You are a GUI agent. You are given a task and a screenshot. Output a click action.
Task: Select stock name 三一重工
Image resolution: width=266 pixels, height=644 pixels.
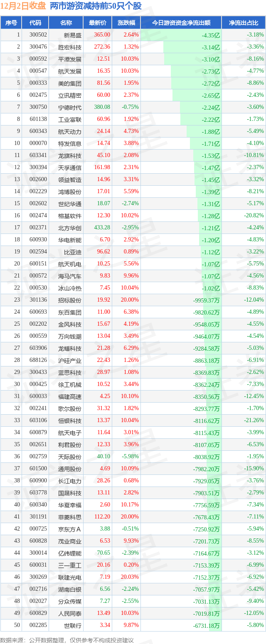pos(70,565)
